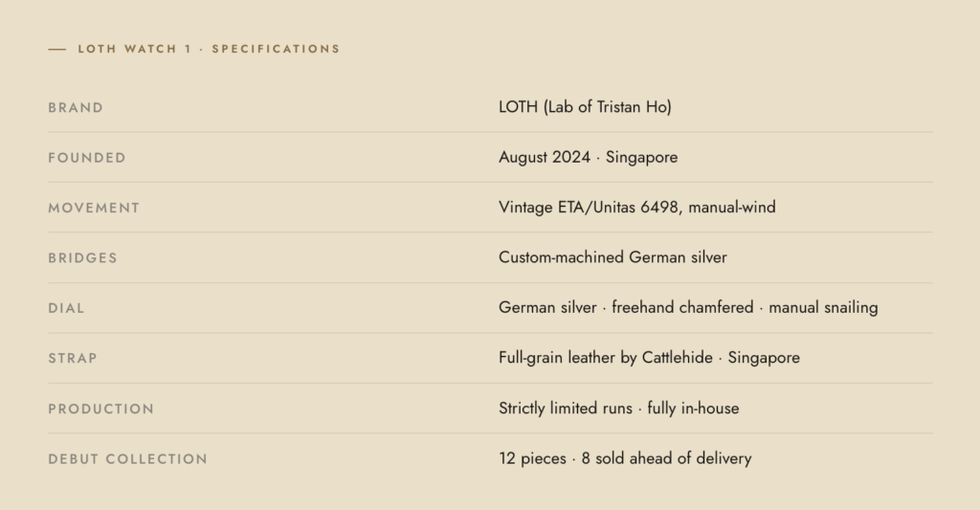Click the Cattlehide strap maker name
Image resolution: width=980 pixels, height=510 pixels.
tap(677, 358)
